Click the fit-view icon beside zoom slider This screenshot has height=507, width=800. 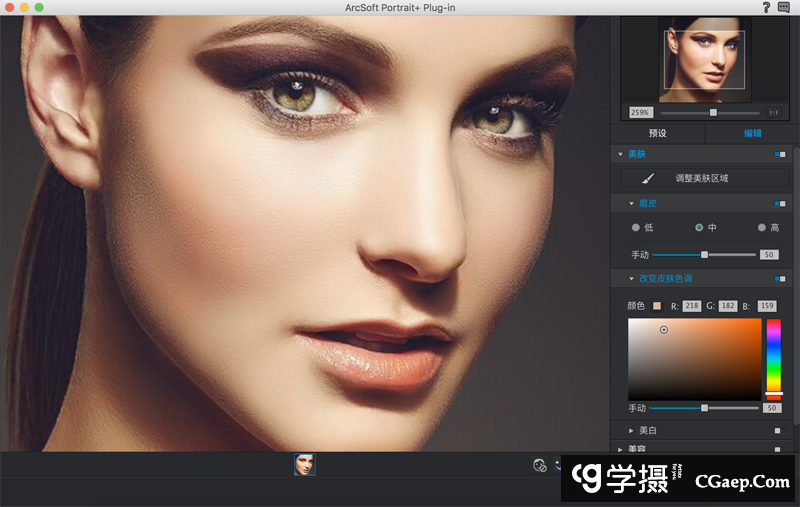[x=775, y=112]
